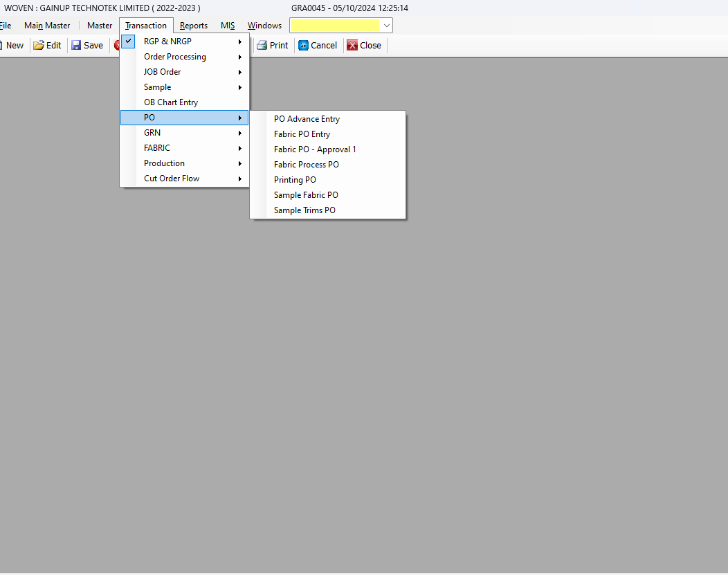Click the Save floppy disk icon
Image resolution: width=728 pixels, height=575 pixels.
pyautogui.click(x=76, y=46)
